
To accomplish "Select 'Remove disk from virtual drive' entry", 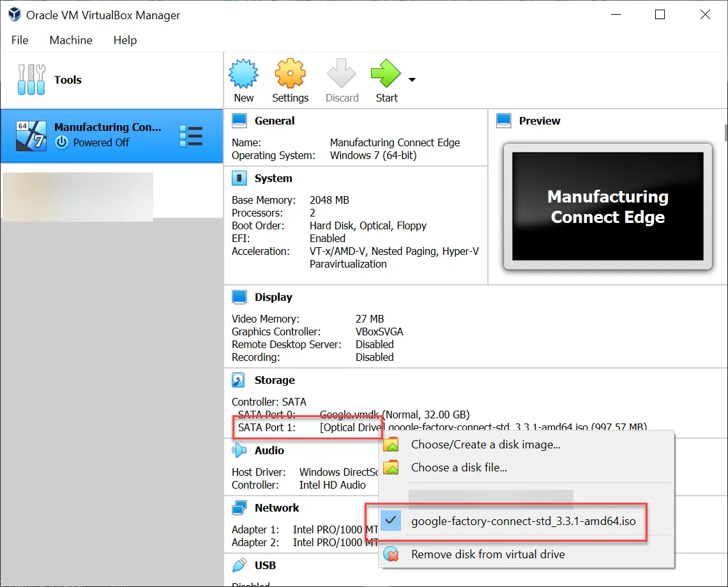I will click(x=526, y=554).
